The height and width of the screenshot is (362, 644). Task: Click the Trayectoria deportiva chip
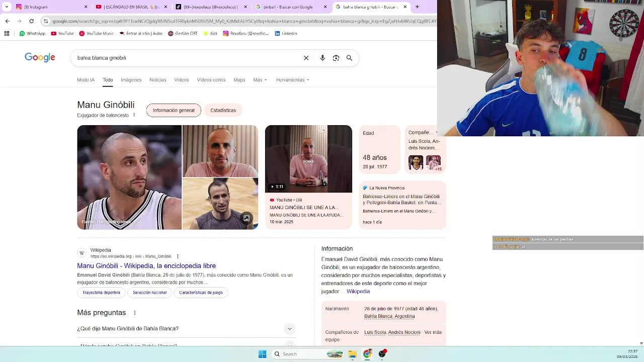pyautogui.click(x=102, y=292)
